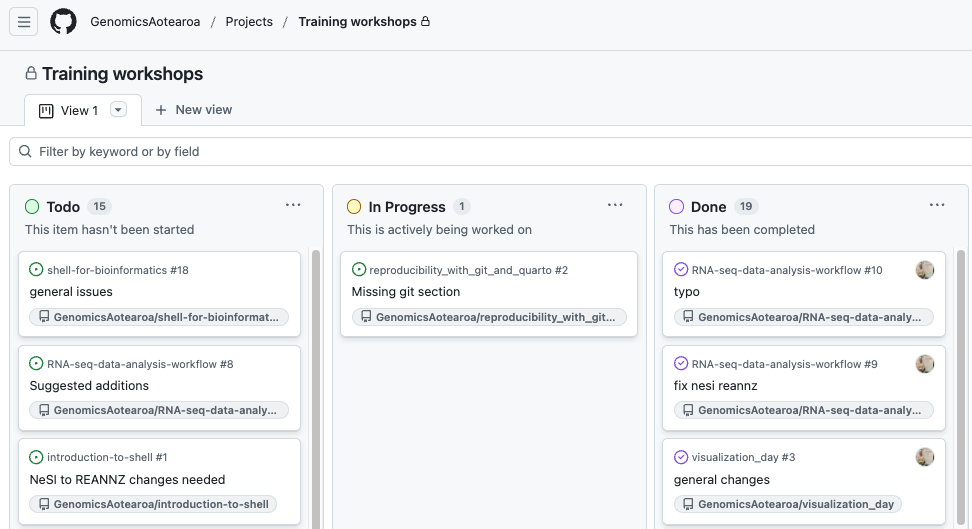Open the hamburger navigation menu
This screenshot has width=972, height=529.
24,22
